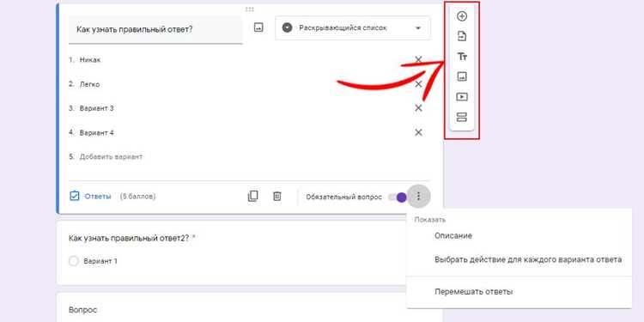
Task: Add a new question from the side toolbar
Action: click(x=462, y=16)
